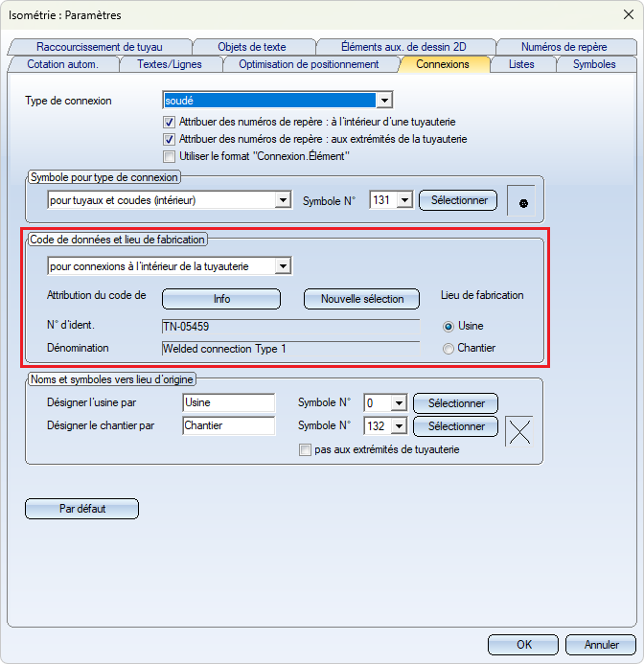644x664 pixels.
Task: Expand "pour connexions à l'intérieur" dropdown
Action: tap(283, 266)
